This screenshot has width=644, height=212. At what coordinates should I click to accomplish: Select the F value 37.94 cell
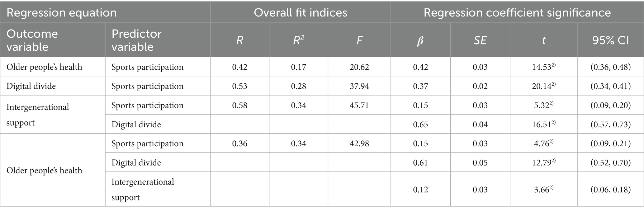[x=359, y=86]
